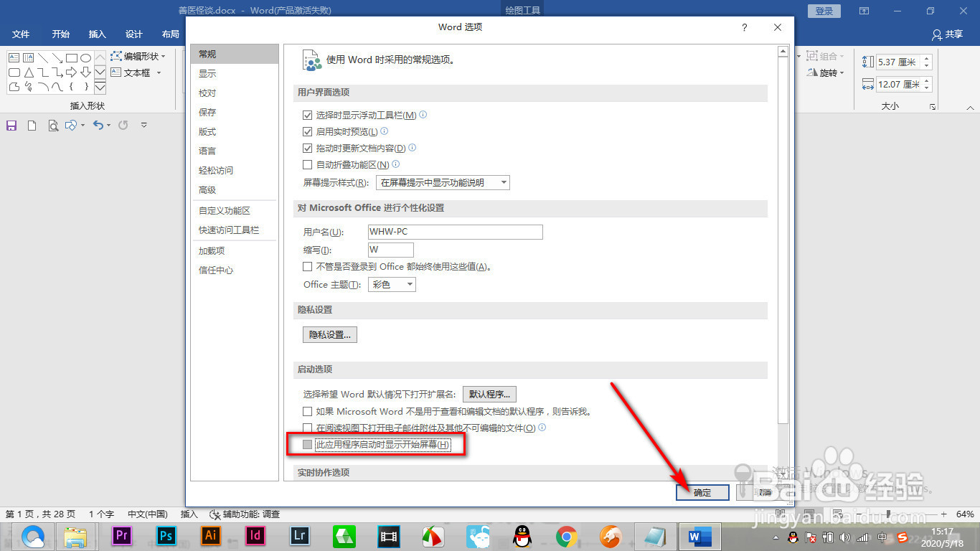
Task: Choose the rectangle shape in gallery
Action: pos(72,57)
